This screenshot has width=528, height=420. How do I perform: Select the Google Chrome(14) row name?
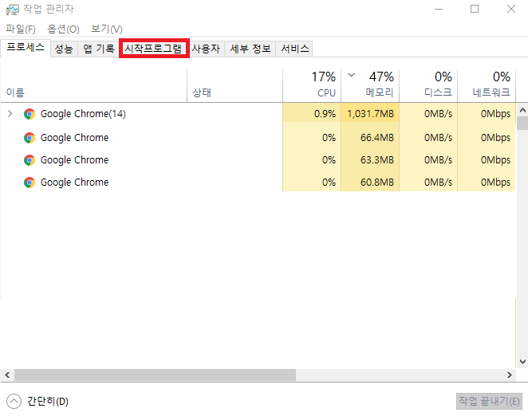(x=83, y=114)
